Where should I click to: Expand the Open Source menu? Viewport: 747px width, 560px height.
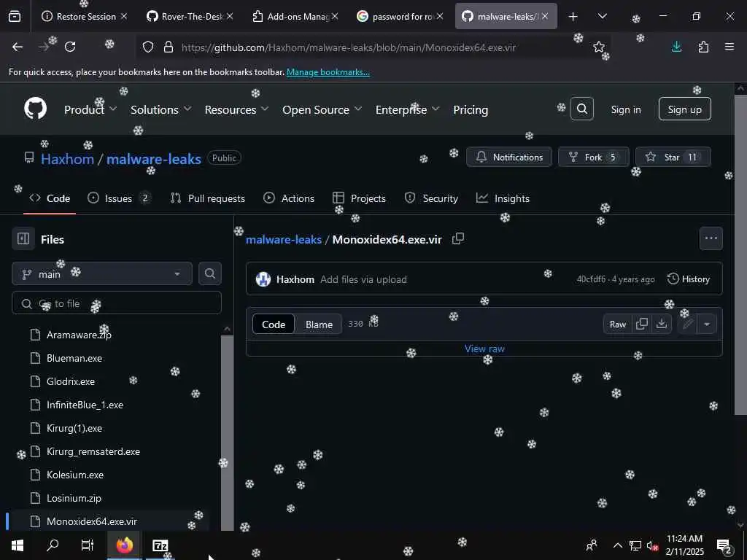point(322,109)
